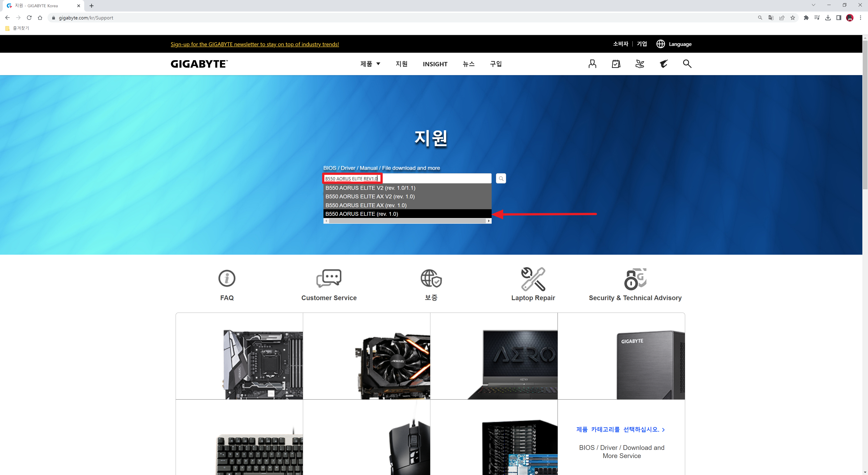868x475 pixels.
Task: Click the search button beside the support input
Action: point(501,178)
